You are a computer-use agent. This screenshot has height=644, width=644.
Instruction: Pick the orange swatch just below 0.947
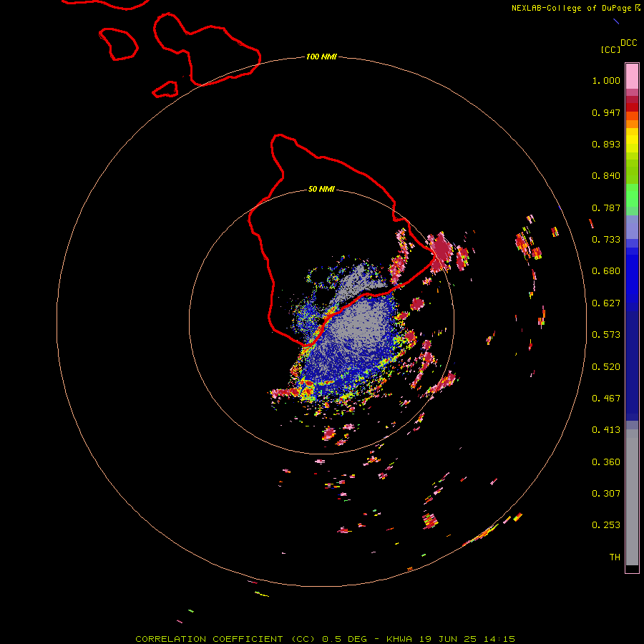[632, 116]
